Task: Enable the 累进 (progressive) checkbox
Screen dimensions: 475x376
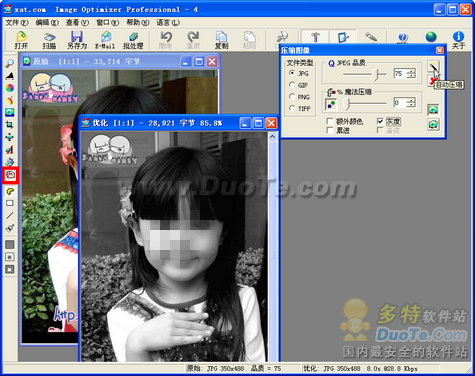Action: [x=330, y=130]
